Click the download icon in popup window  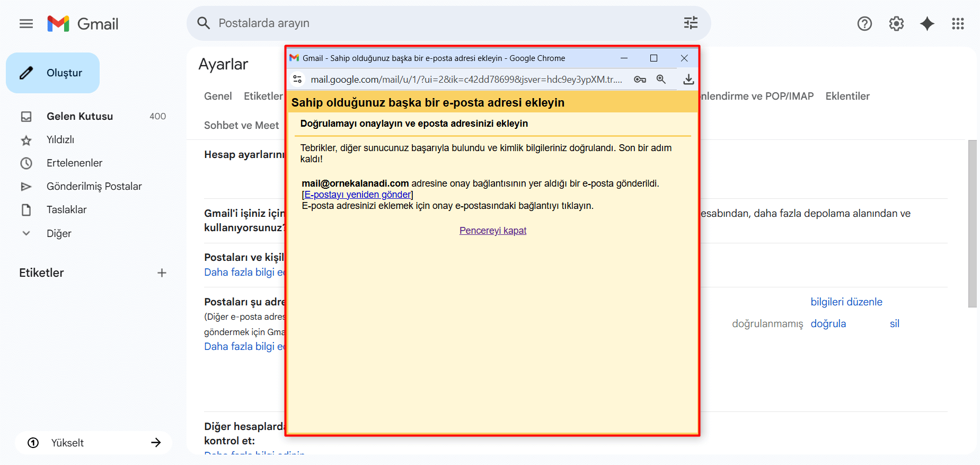(688, 79)
